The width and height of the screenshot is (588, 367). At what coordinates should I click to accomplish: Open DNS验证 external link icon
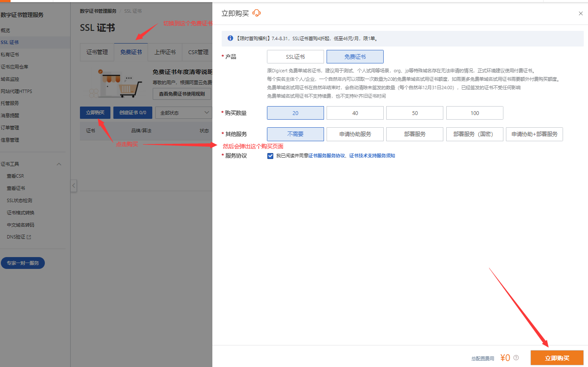[29, 237]
